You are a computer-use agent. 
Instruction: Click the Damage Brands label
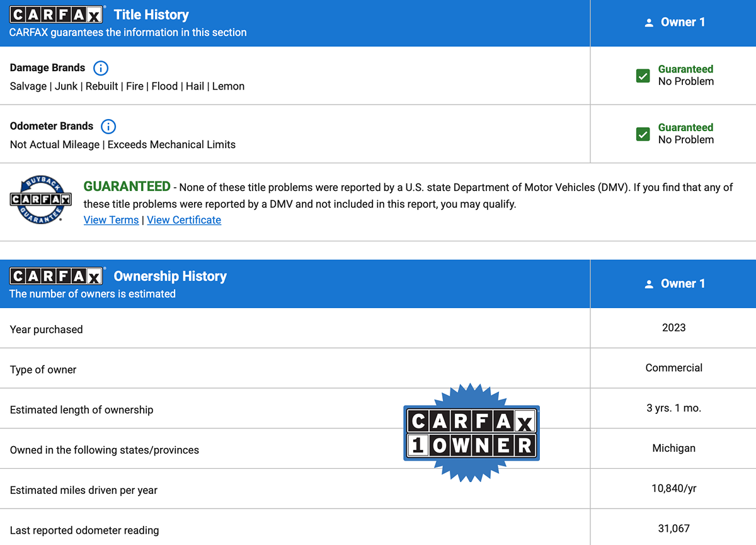[47, 67]
